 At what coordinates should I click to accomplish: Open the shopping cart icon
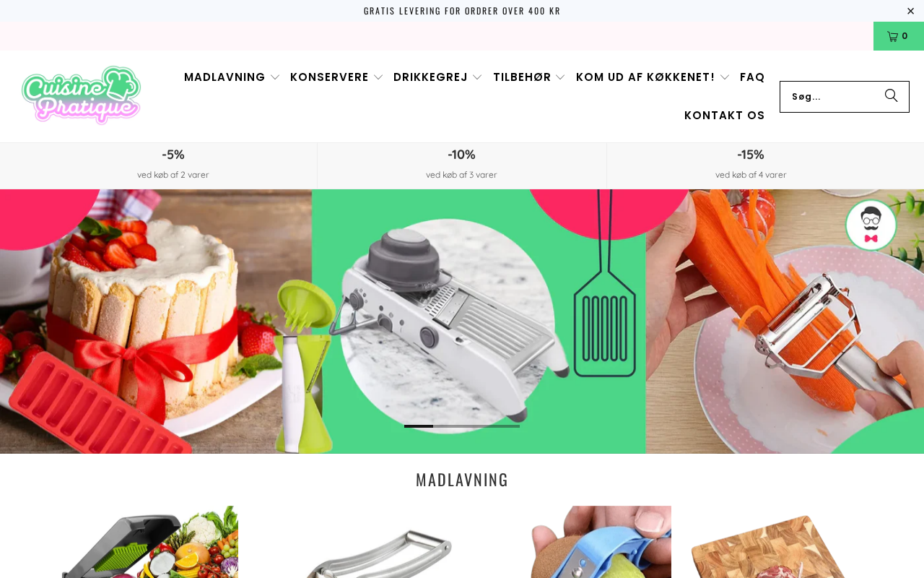(x=898, y=36)
